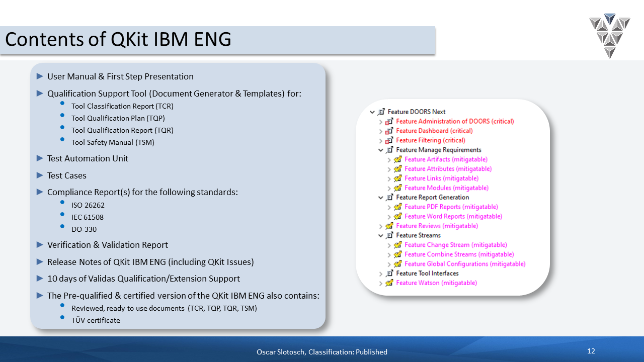
Task: Click the Feature Attributes mitigatable icon
Action: click(x=398, y=169)
